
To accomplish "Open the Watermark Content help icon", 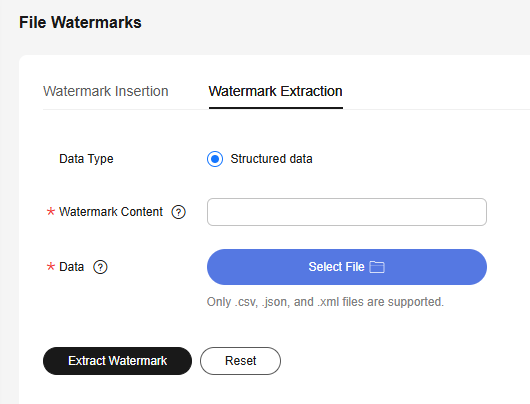I will pos(178,212).
